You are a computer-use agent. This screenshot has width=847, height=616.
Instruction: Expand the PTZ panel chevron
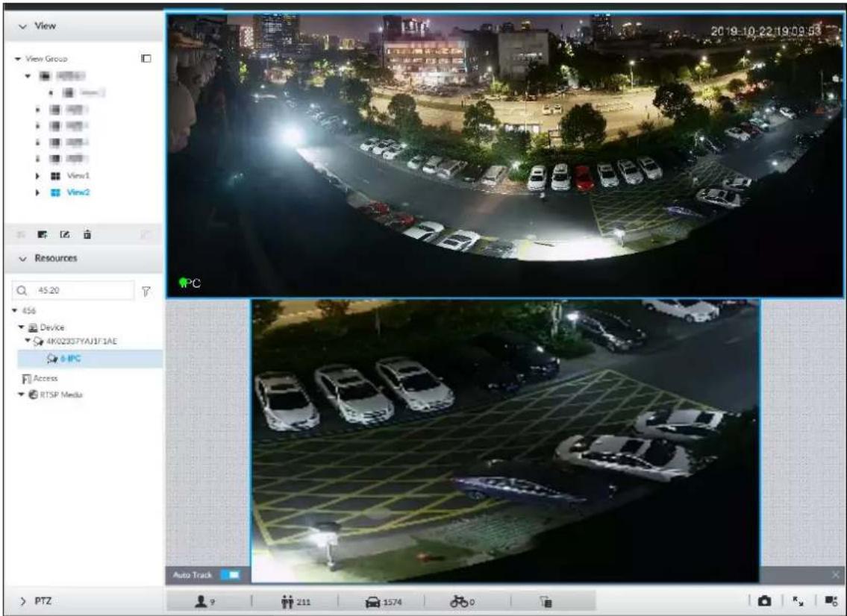tap(22, 601)
